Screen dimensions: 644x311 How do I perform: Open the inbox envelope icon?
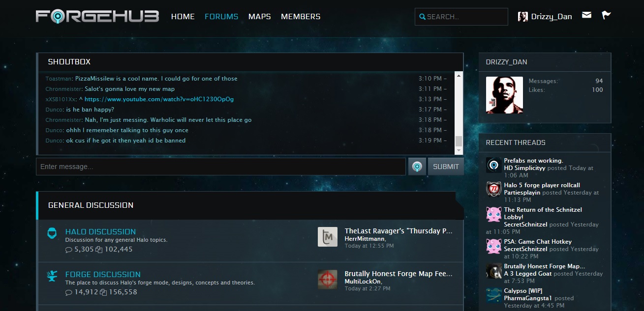click(x=586, y=15)
